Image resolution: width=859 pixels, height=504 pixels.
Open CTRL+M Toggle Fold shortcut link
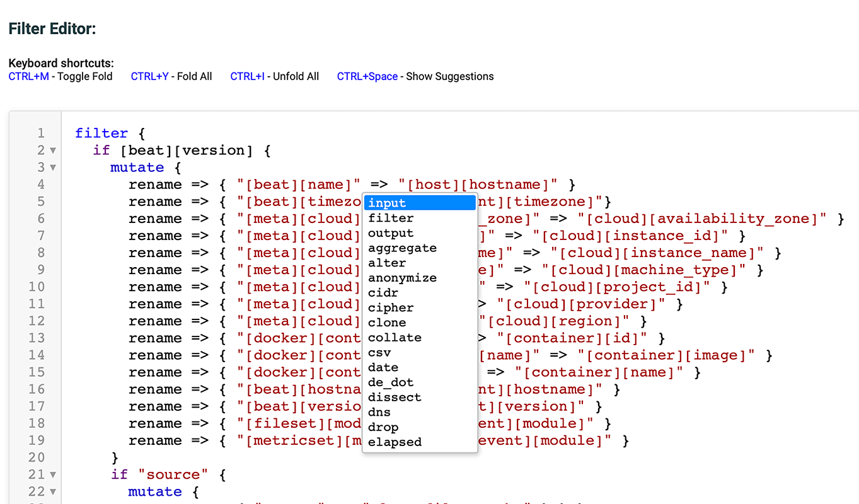click(x=28, y=76)
